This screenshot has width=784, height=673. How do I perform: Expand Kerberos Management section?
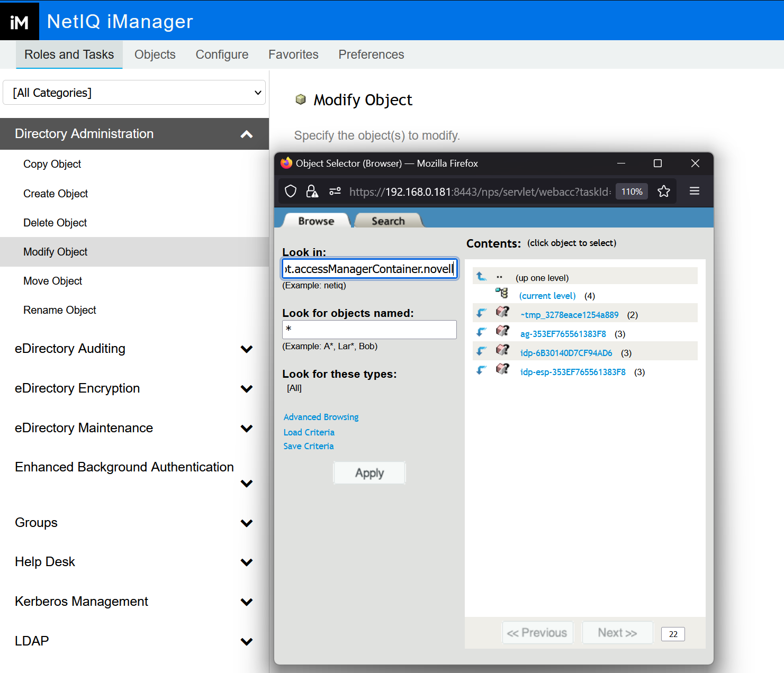coord(246,602)
